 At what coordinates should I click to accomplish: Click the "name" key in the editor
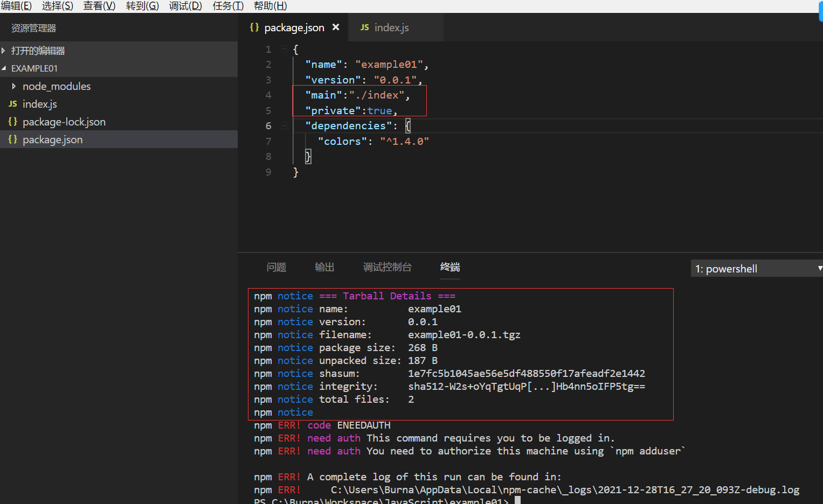[x=323, y=65]
